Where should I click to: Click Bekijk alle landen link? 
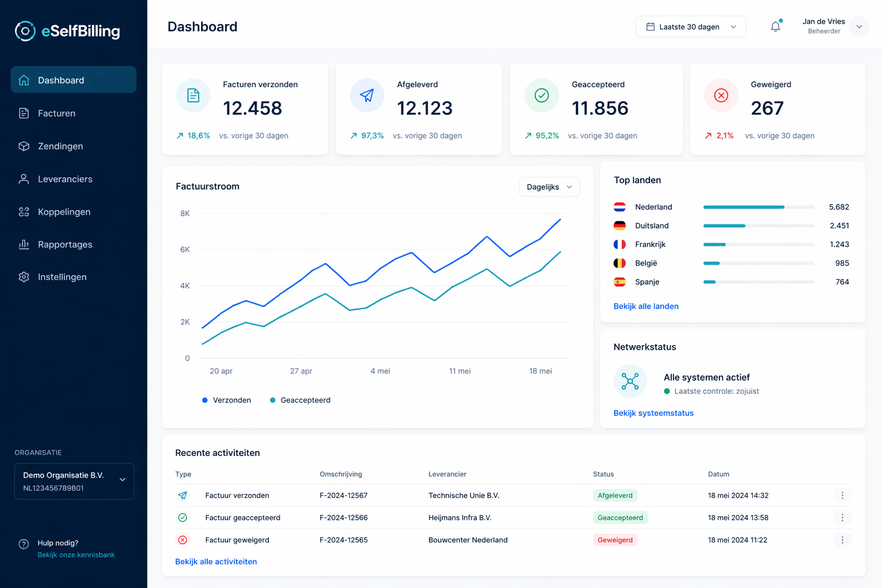(646, 306)
